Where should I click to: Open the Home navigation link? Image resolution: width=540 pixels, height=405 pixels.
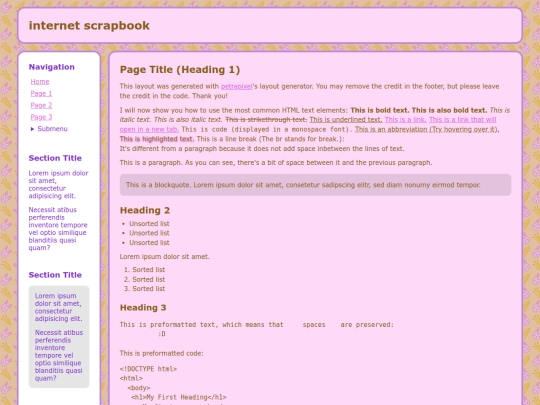40,82
